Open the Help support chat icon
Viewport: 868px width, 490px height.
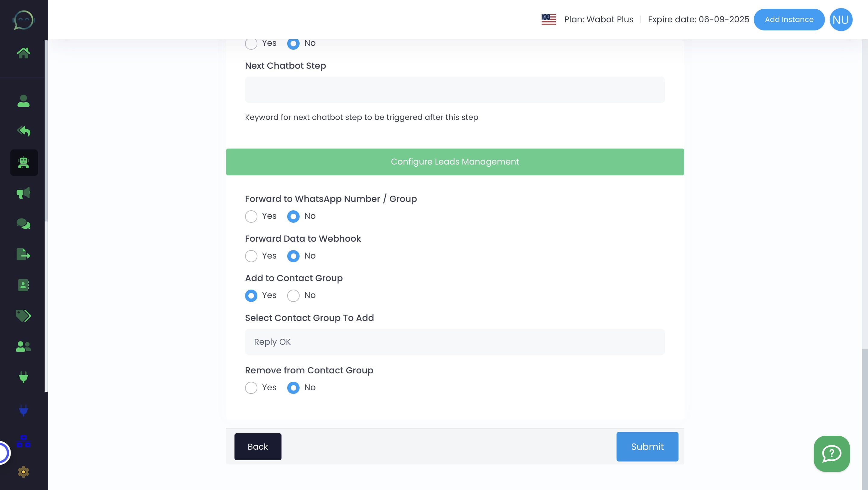[832, 454]
